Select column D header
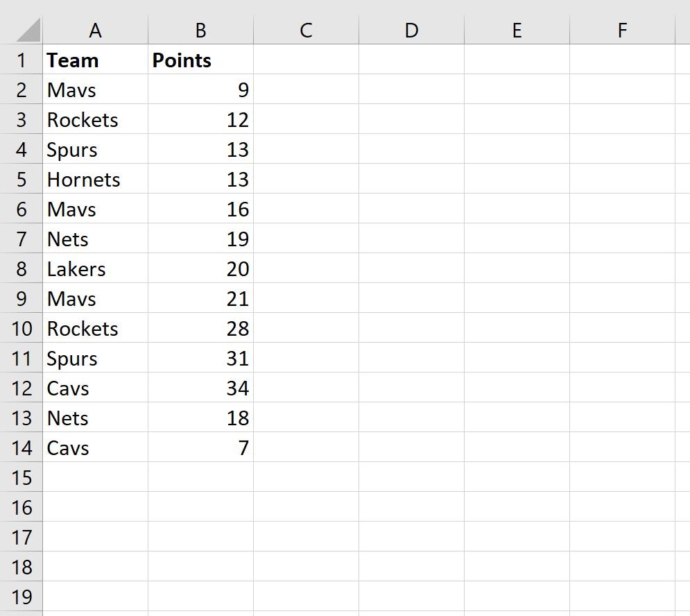Image resolution: width=690 pixels, height=616 pixels. (411, 30)
